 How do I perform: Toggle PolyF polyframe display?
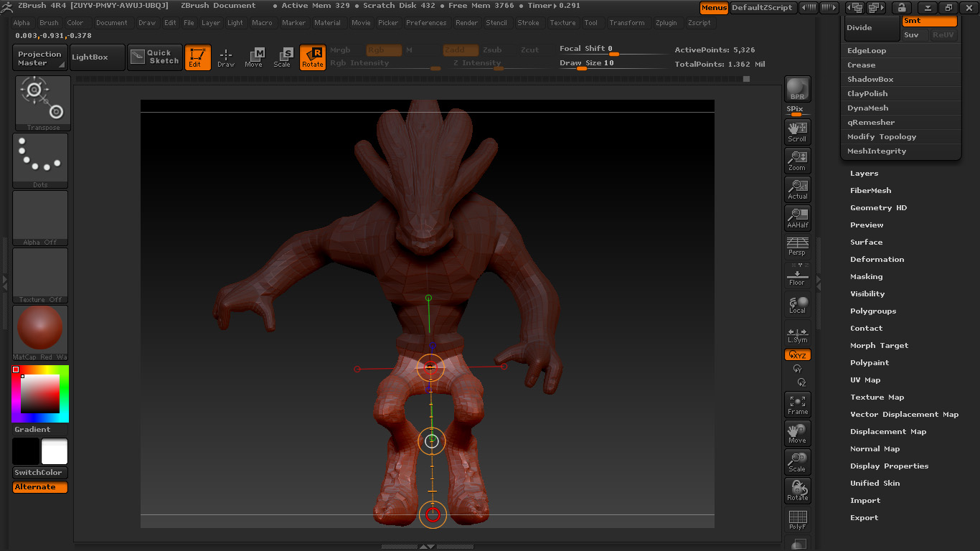(797, 520)
